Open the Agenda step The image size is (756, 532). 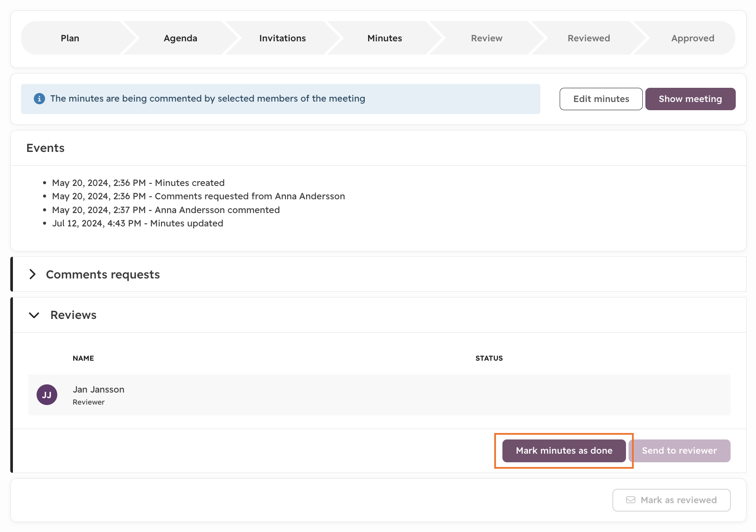click(180, 38)
